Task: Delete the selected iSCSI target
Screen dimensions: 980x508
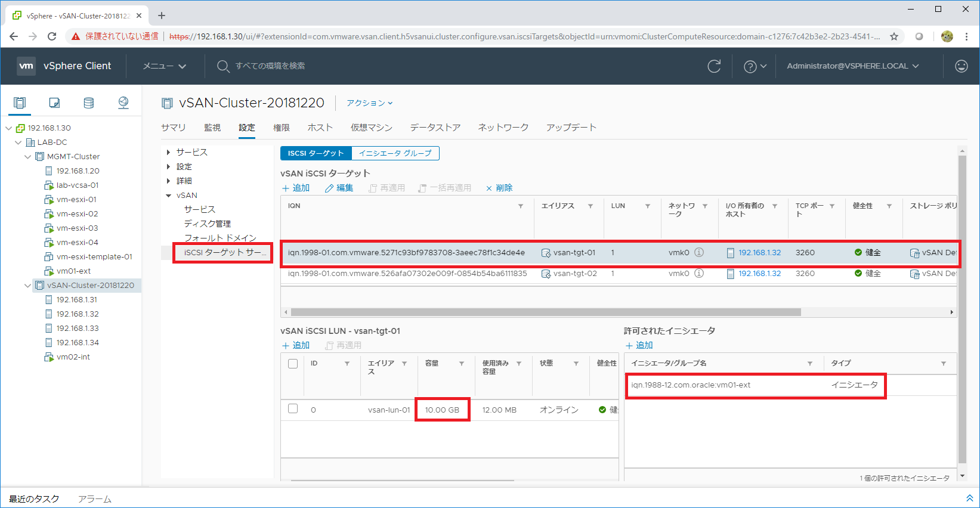Action: click(499, 188)
